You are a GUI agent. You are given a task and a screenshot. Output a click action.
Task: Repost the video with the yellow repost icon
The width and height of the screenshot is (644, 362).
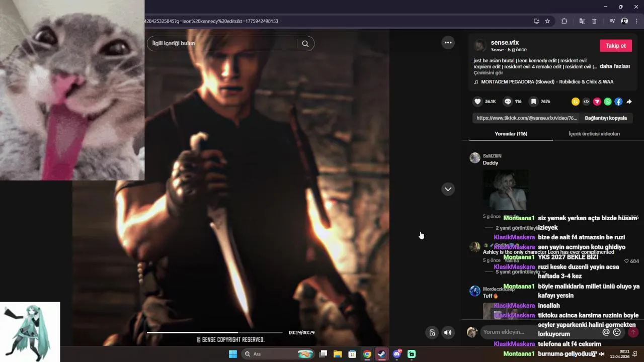[576, 102]
